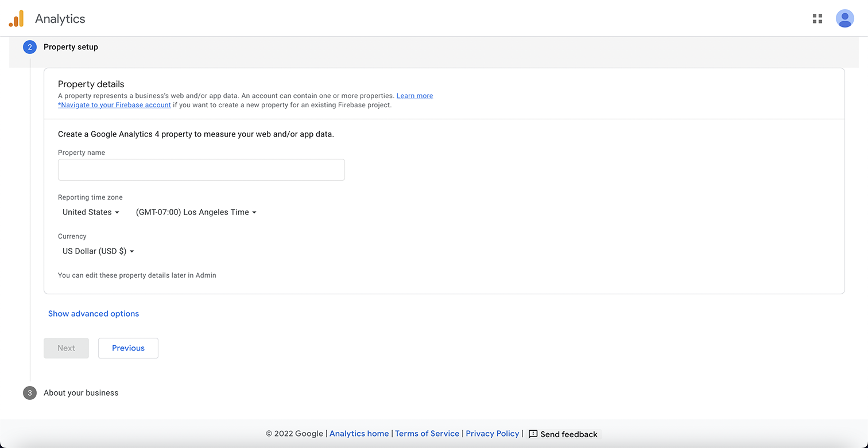Open the United States country dropdown
Viewport: 868px width, 448px height.
[91, 212]
